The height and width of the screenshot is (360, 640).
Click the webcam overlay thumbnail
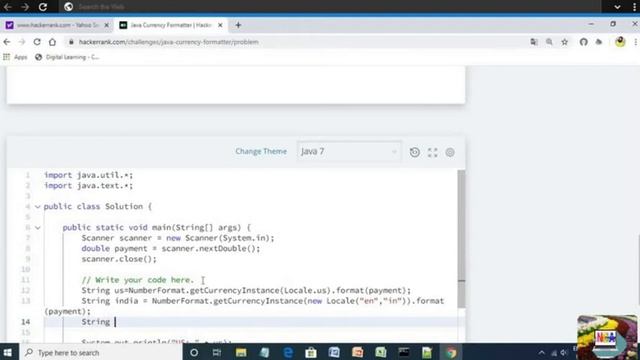[x=607, y=337]
